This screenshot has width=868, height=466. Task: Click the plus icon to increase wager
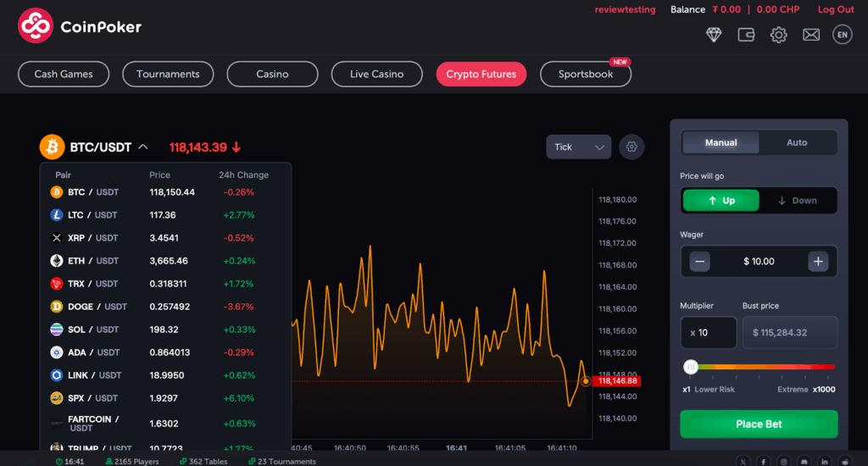pyautogui.click(x=818, y=262)
